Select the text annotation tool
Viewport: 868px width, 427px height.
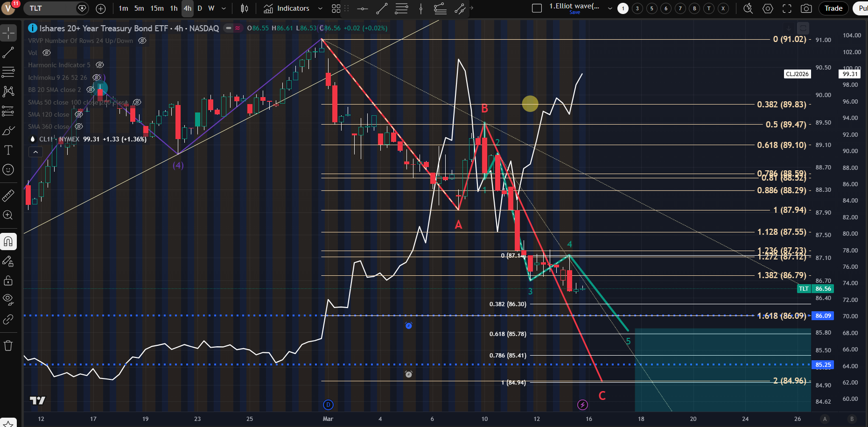[8, 150]
